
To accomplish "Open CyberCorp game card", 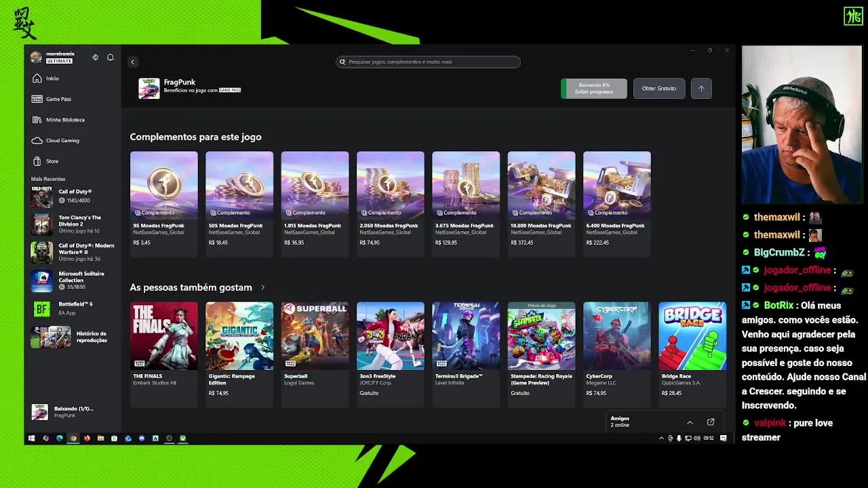I will pyautogui.click(x=617, y=354).
